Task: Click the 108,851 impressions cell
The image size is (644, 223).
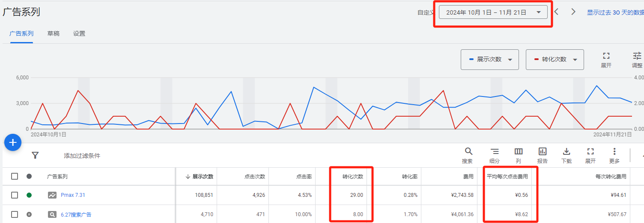Action: pos(204,195)
